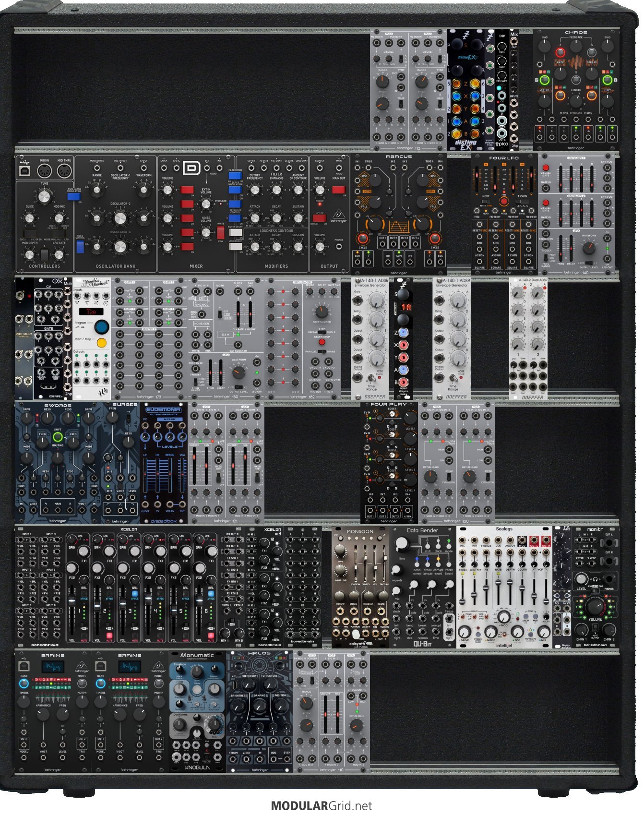Toggle the blue Oscillator Modulation switch
The height and width of the screenshot is (816, 644).
74,196
